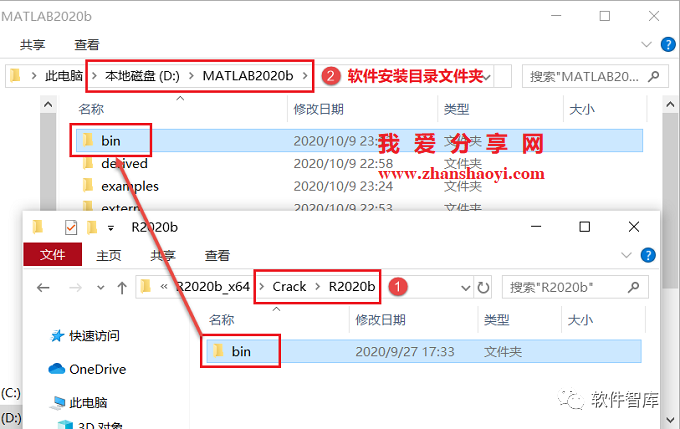680x429 pixels.
Task: Refresh the R2020b folder view
Action: pyautogui.click(x=483, y=287)
